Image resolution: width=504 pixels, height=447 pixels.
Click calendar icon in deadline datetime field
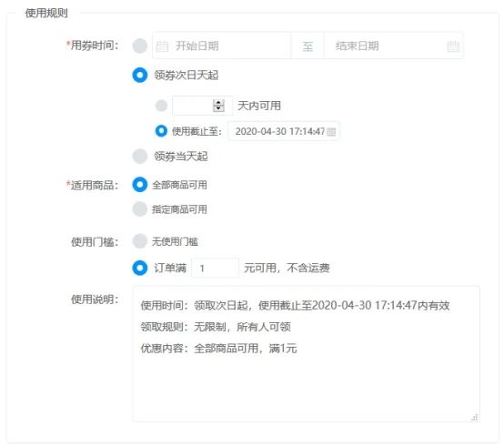tap(331, 131)
